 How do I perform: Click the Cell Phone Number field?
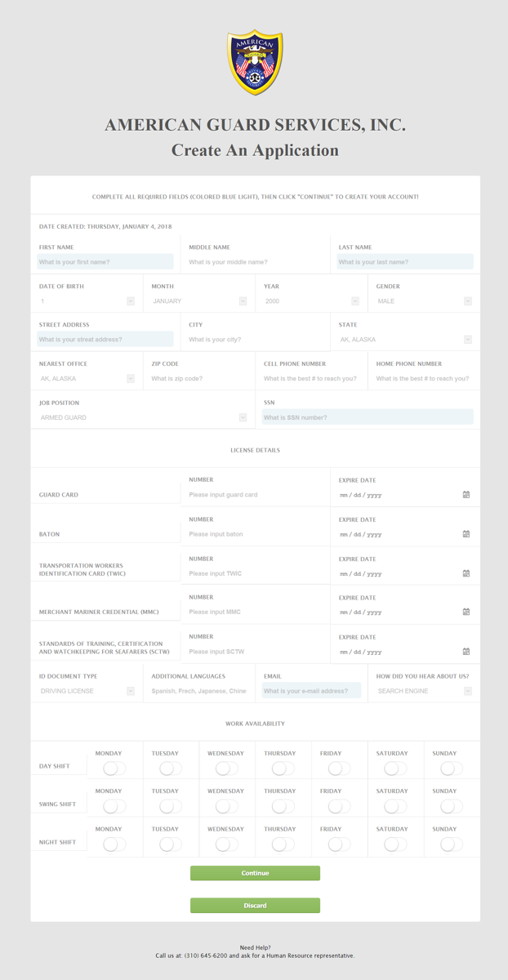point(311,379)
